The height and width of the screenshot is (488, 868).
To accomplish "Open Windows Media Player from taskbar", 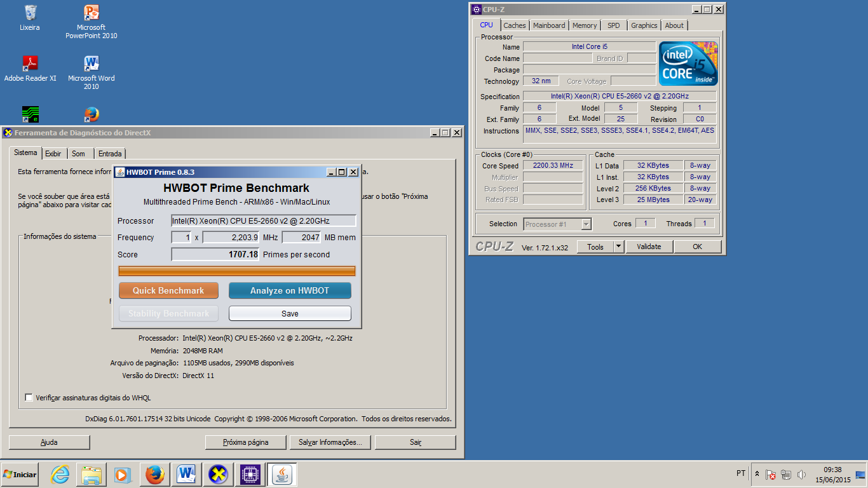I will (121, 475).
